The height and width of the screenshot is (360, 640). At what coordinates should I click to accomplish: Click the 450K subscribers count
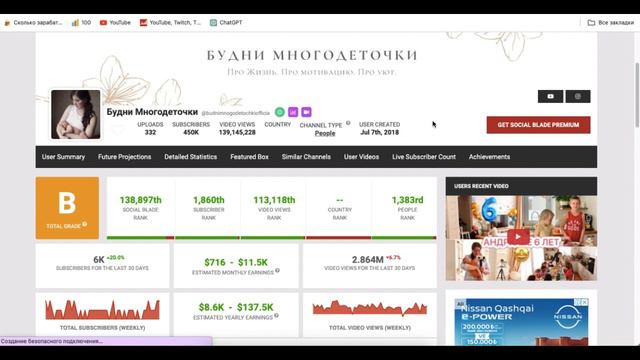click(191, 132)
